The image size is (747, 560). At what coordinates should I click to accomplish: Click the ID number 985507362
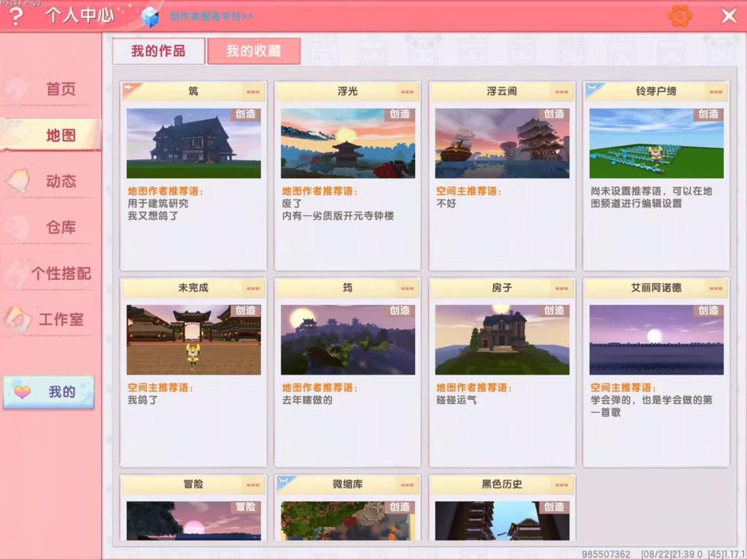tap(606, 554)
